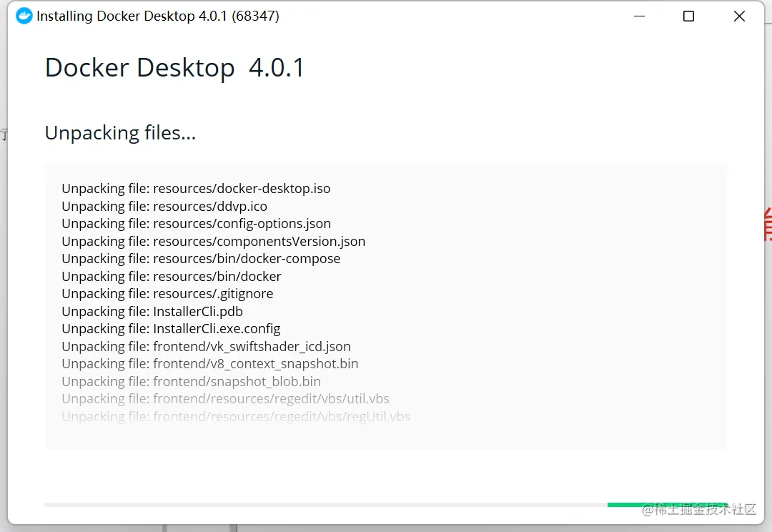
Task: Select the log line frontend/resources/regedit/vbs/regUtil.vbs
Action: 236,416
